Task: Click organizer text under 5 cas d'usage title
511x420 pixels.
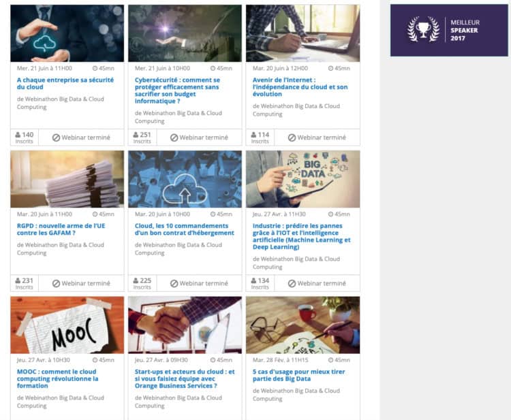Action: tap(296, 395)
